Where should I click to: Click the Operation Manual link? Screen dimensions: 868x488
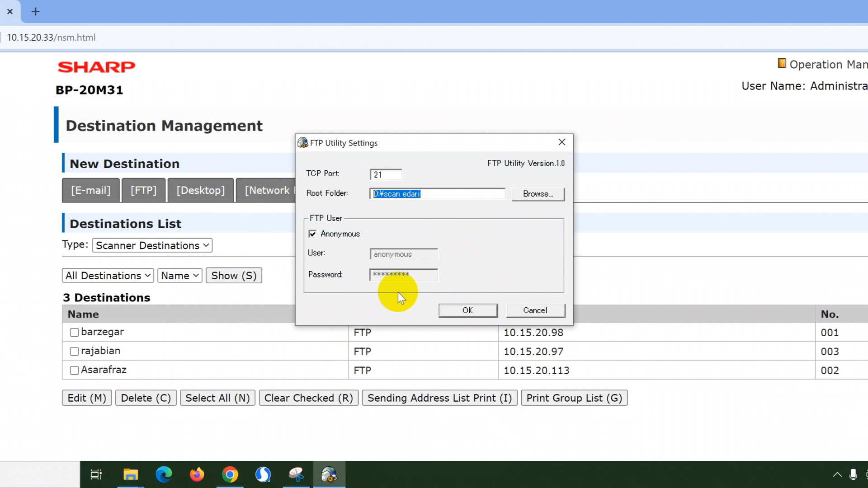tap(828, 65)
